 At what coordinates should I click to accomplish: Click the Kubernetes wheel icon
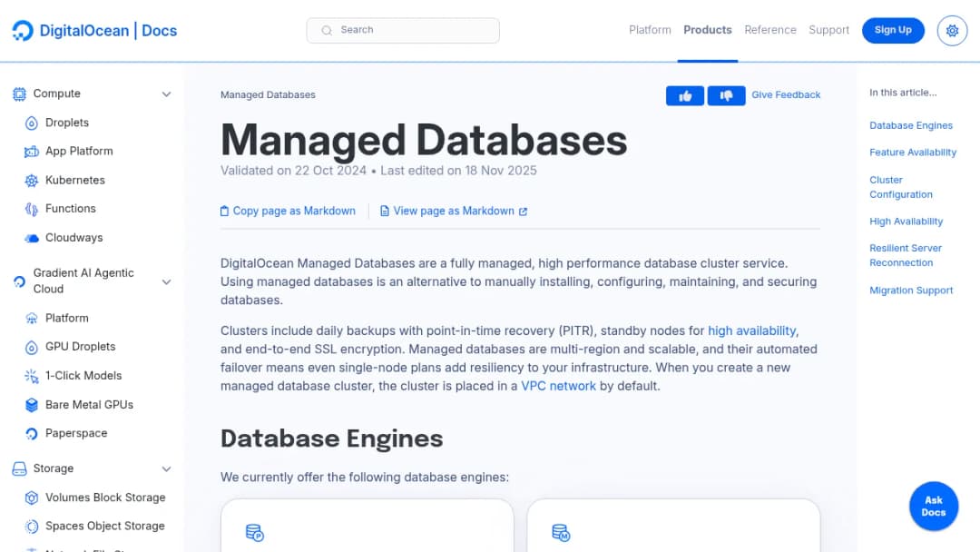[31, 181]
